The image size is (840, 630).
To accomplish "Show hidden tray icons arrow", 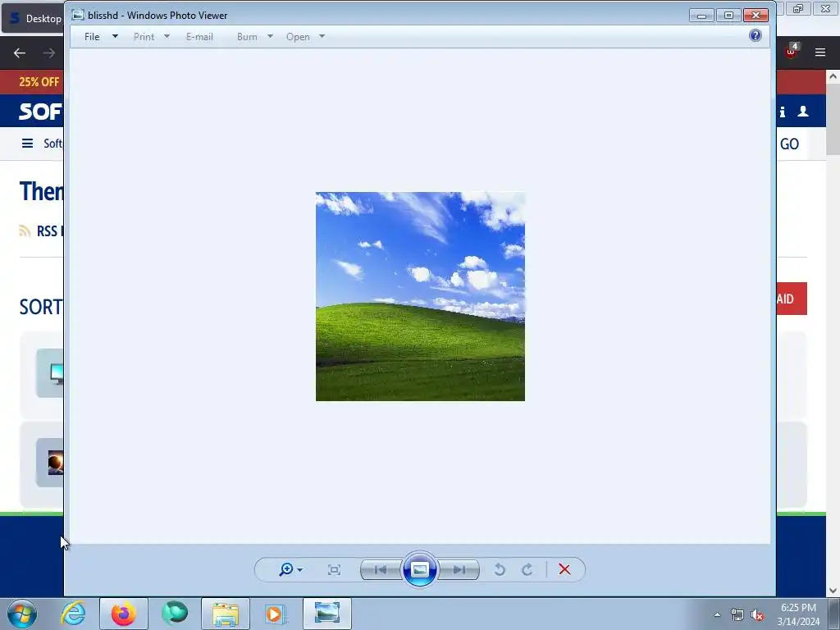I will click(x=717, y=614).
